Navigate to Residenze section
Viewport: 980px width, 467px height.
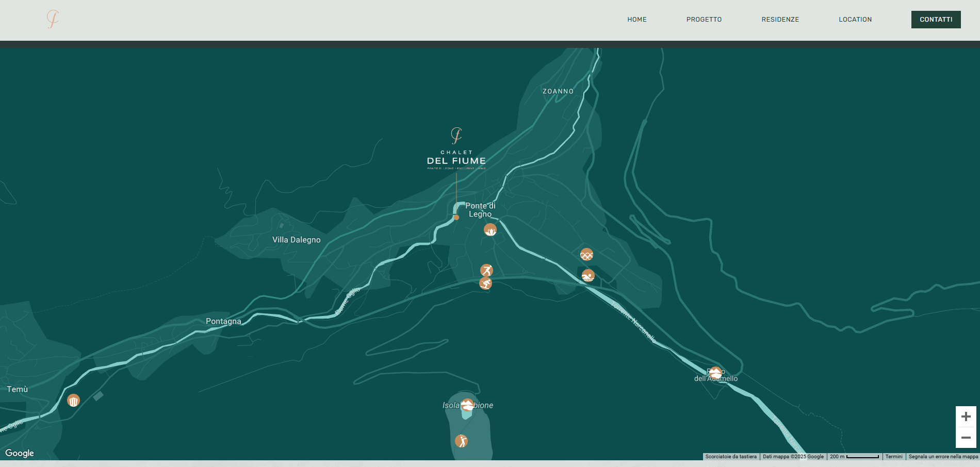tap(780, 20)
